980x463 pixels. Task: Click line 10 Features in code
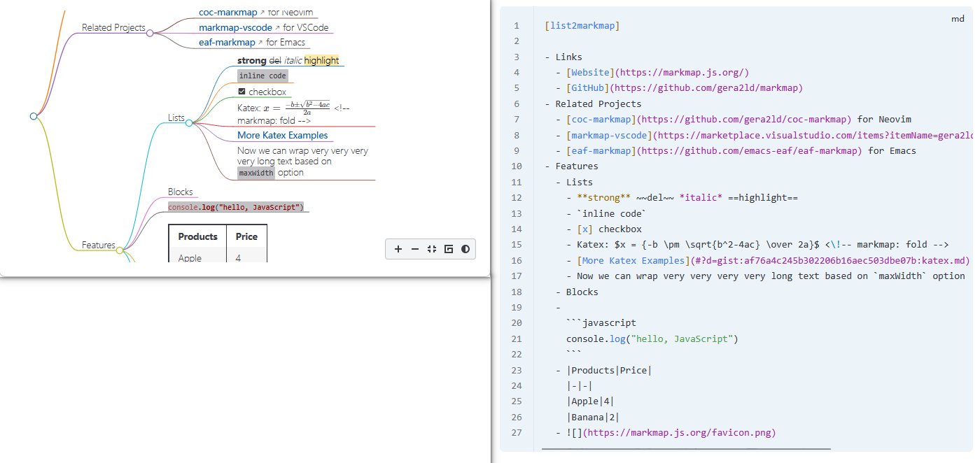coord(576,166)
